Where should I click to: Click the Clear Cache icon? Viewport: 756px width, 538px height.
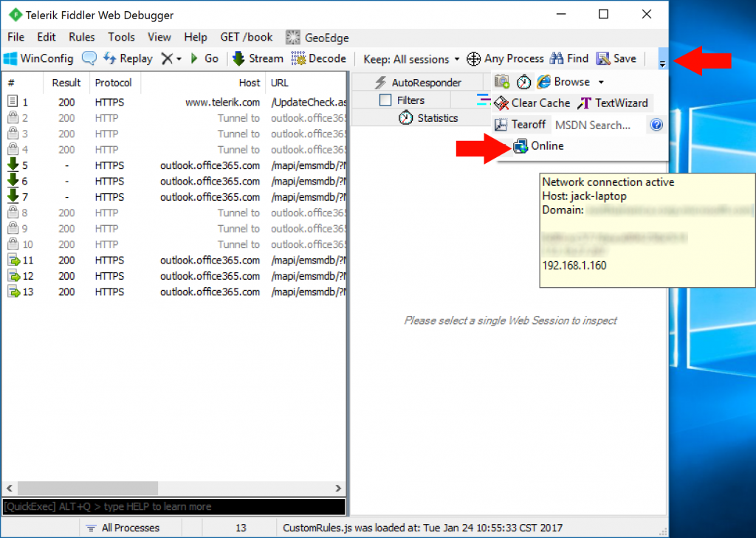[x=502, y=103]
